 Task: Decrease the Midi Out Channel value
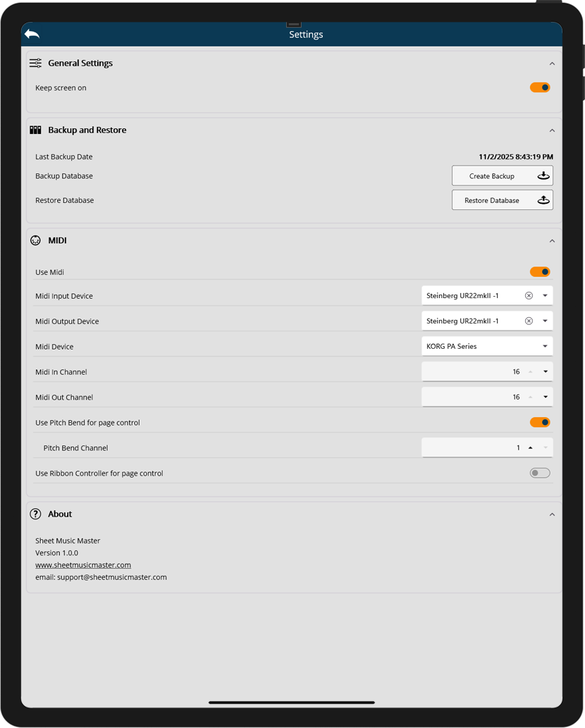(x=546, y=397)
